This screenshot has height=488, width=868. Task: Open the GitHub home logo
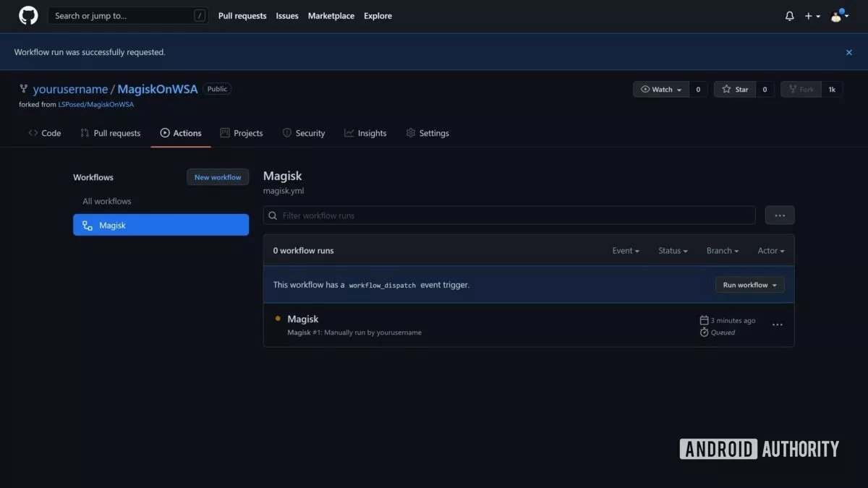(x=28, y=16)
